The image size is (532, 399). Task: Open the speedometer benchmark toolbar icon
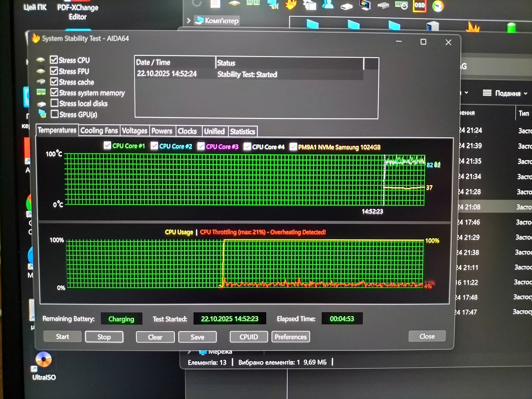(x=438, y=6)
